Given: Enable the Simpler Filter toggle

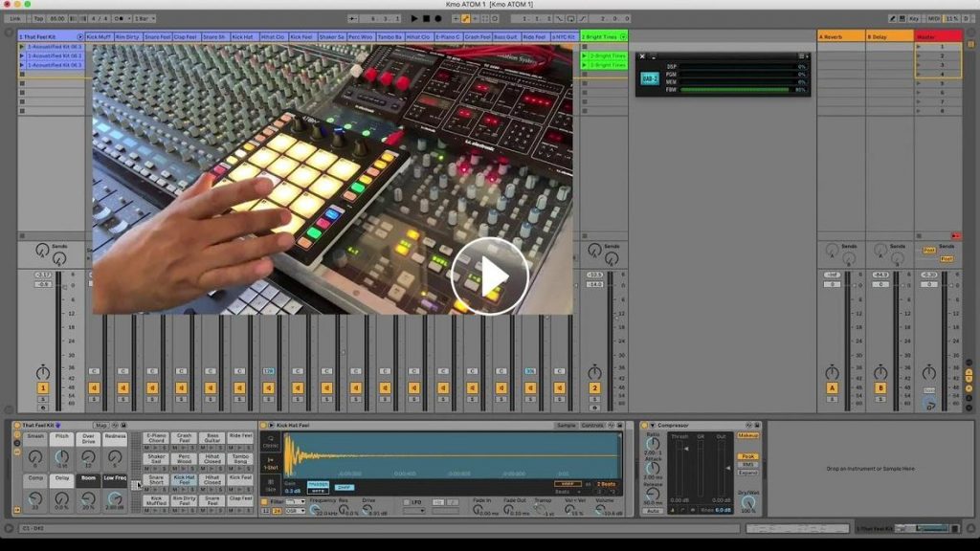Looking at the screenshot, I should coord(264,501).
